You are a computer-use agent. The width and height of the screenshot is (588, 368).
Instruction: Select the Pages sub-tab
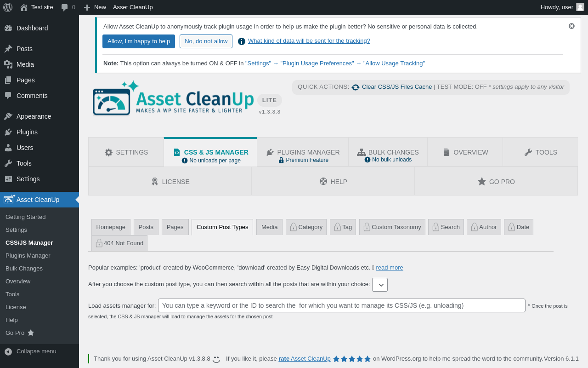(x=175, y=227)
